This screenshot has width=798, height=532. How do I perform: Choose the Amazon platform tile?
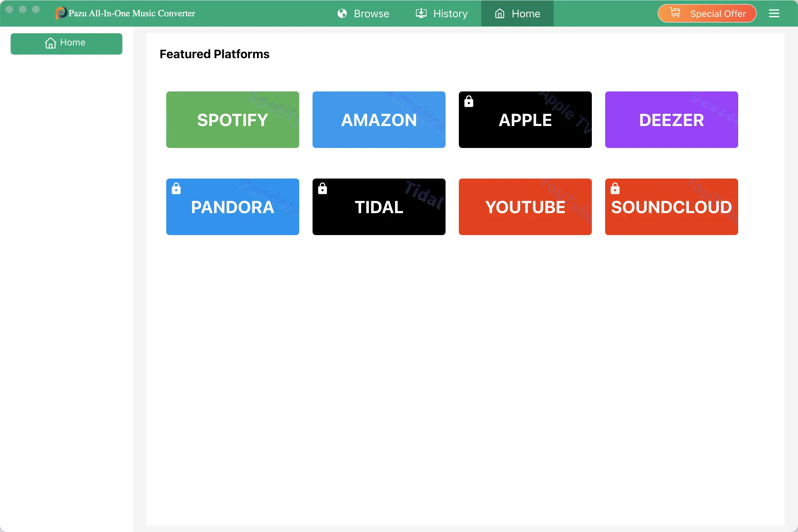pos(379,120)
